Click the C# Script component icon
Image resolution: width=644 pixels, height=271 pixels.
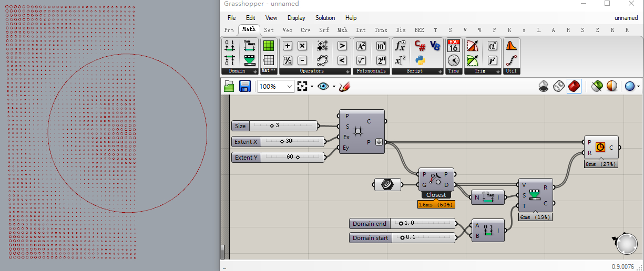click(x=420, y=46)
